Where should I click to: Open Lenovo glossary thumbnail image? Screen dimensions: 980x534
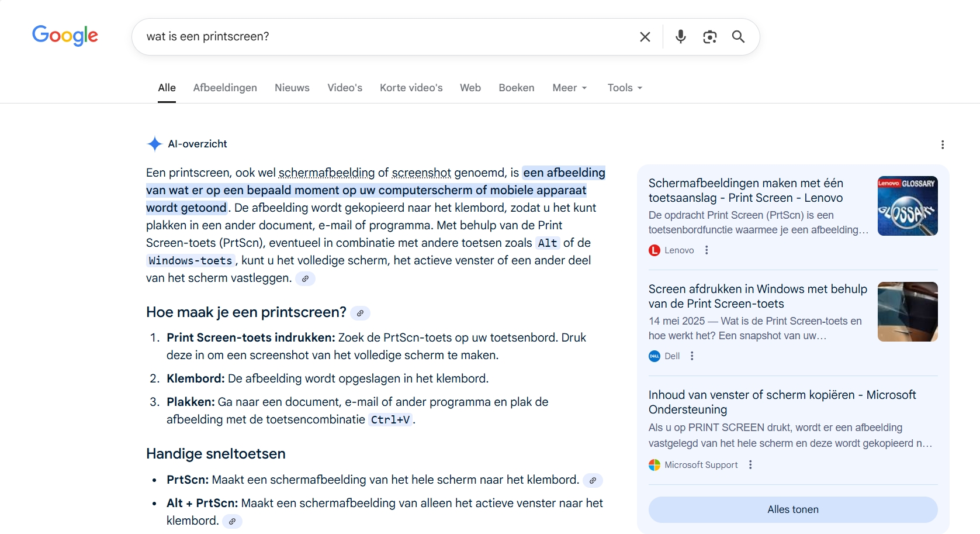[x=907, y=206]
